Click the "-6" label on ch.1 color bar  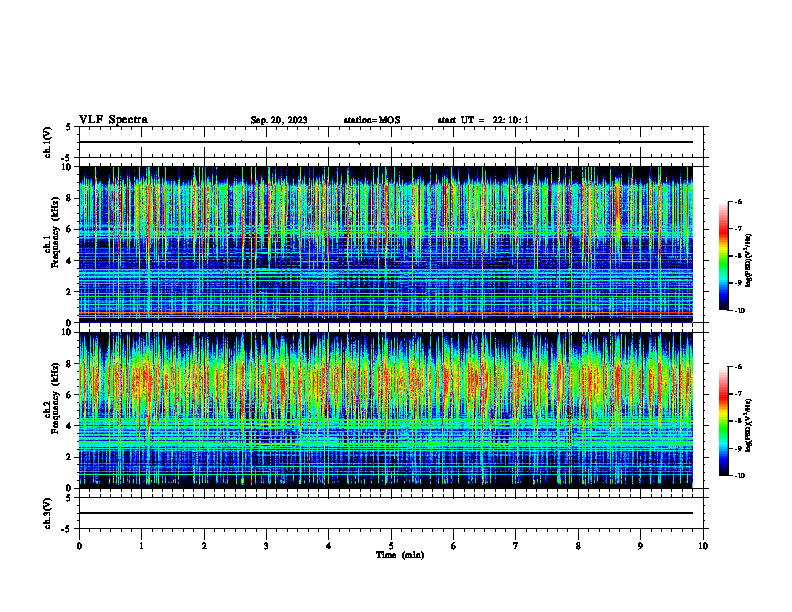pos(738,201)
